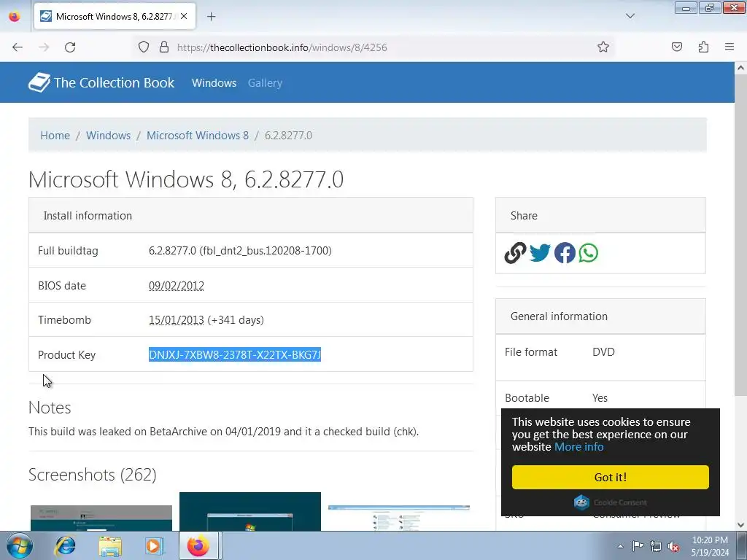Open Windows Explorer from taskbar

110,546
